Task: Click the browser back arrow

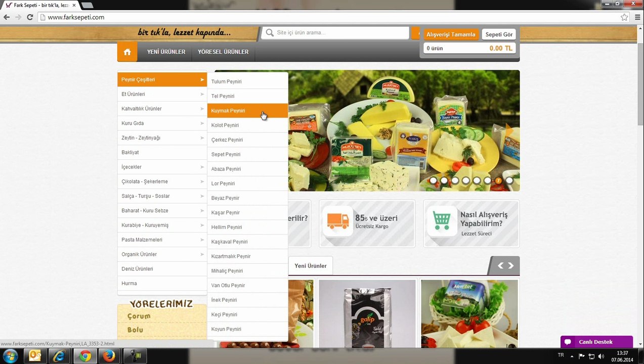Action: point(7,17)
